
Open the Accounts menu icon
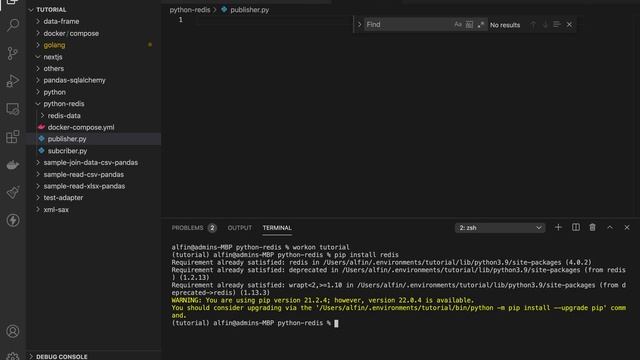point(13,331)
